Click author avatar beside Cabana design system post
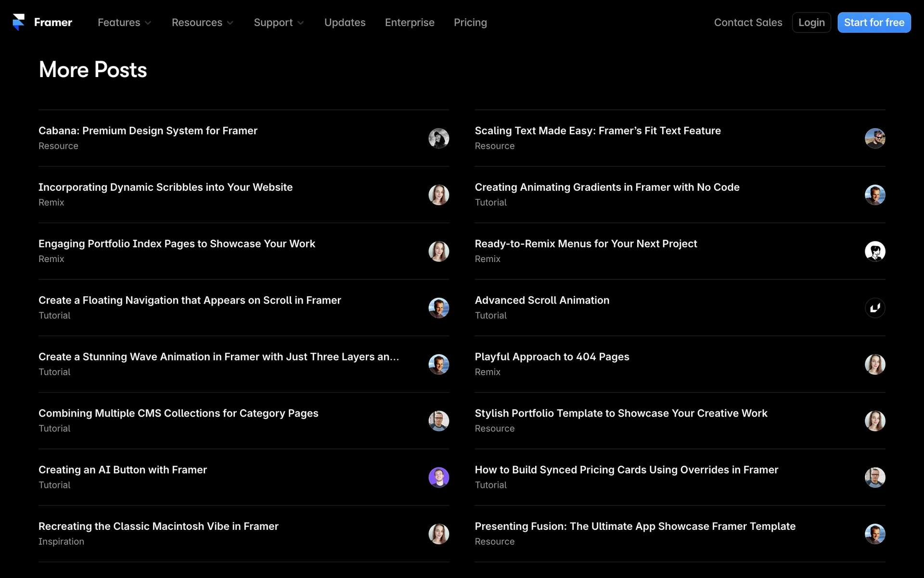This screenshot has width=924, height=578. [438, 138]
